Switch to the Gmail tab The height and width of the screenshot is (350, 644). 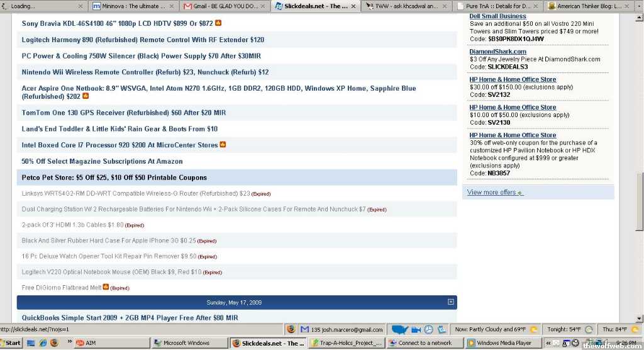tap(225, 6)
